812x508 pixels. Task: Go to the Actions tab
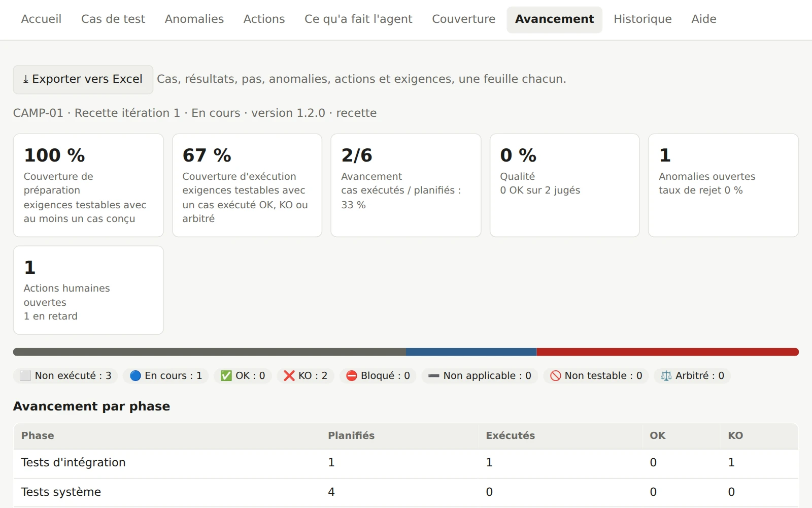[x=264, y=19]
